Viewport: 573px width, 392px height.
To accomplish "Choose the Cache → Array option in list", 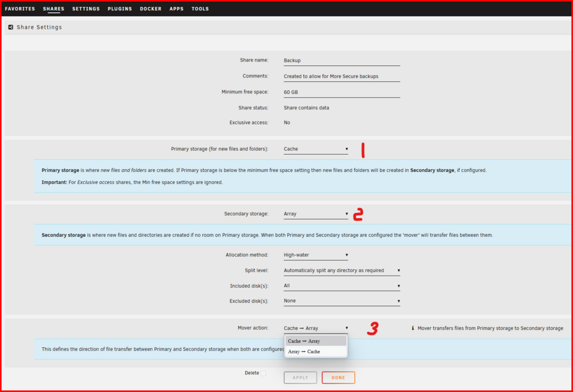I will (x=316, y=341).
